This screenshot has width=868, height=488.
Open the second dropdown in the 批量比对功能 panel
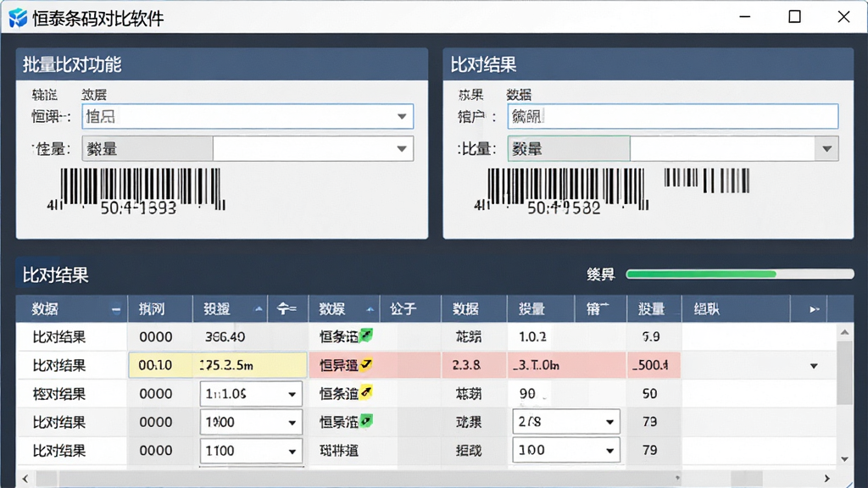402,149
